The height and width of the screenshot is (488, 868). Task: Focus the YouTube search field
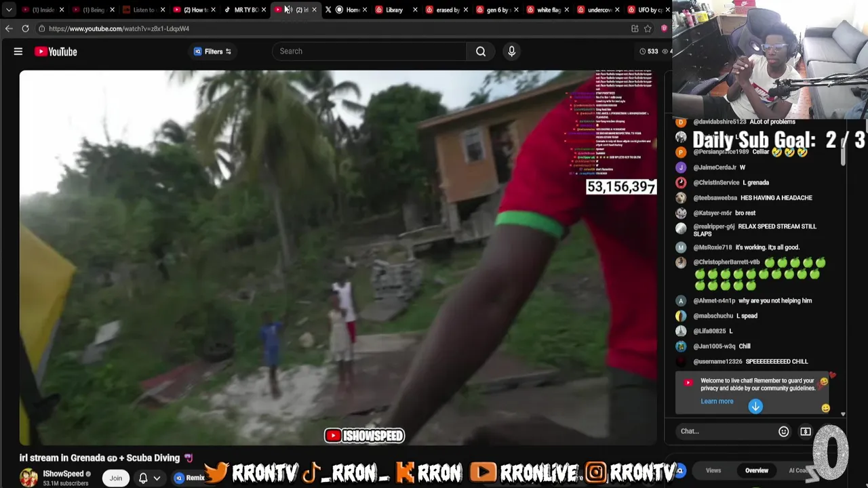coord(370,52)
